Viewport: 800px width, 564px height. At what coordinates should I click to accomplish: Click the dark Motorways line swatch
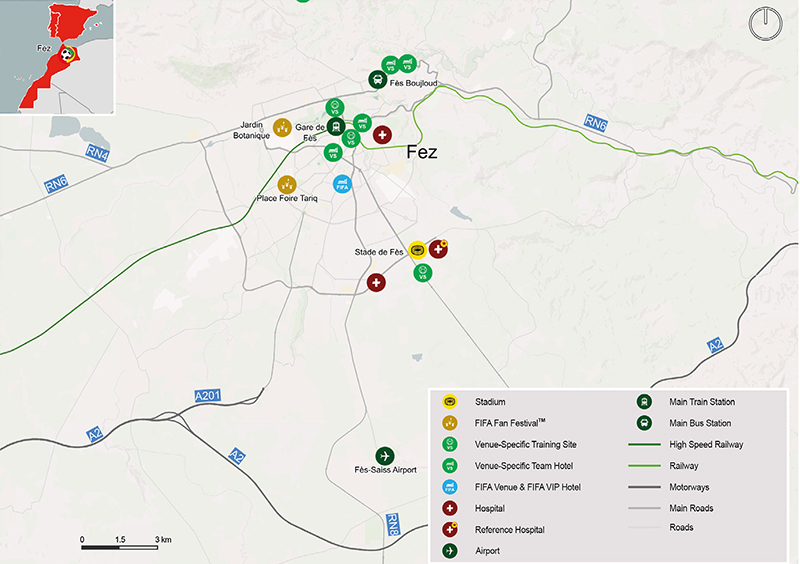point(644,487)
